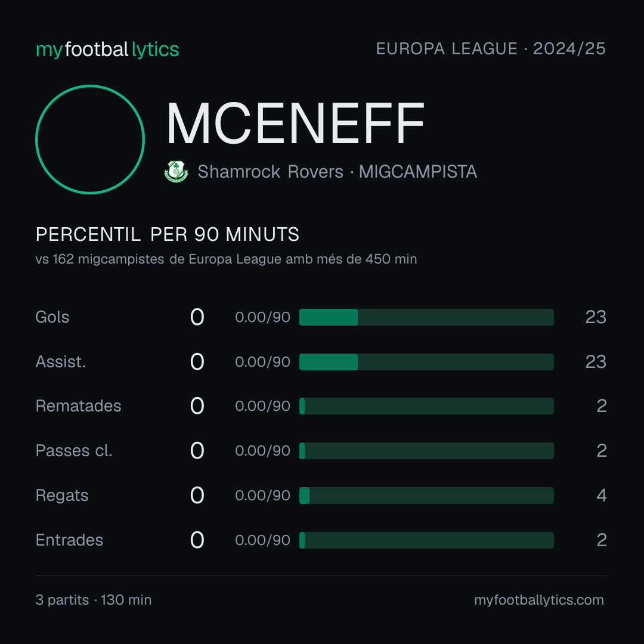Click the Shamrock Rovers team name

pos(270,172)
